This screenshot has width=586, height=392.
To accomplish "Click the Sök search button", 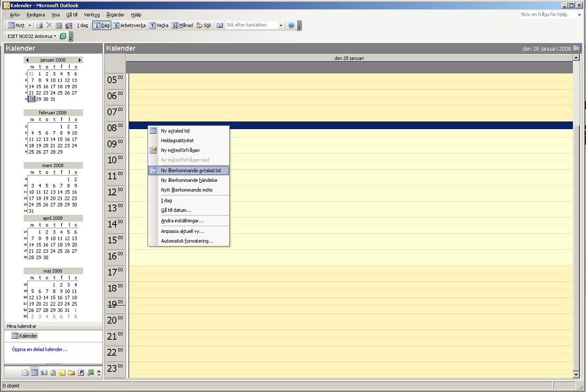I will pos(204,25).
